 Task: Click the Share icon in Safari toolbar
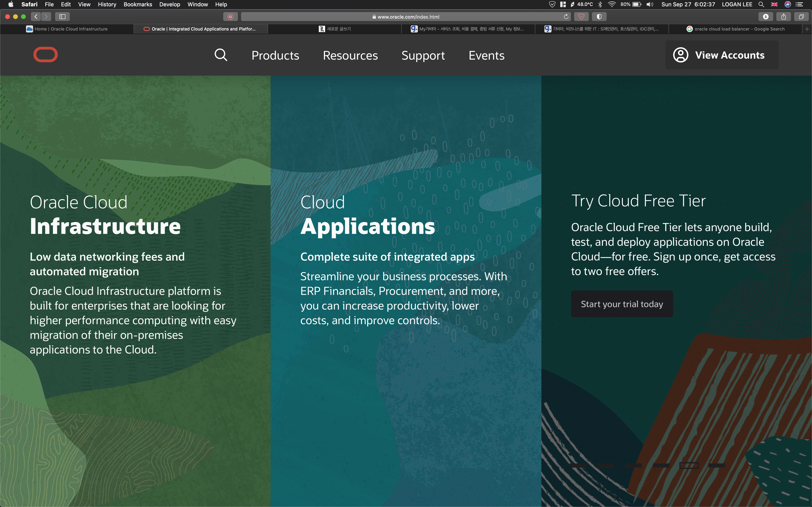783,16
